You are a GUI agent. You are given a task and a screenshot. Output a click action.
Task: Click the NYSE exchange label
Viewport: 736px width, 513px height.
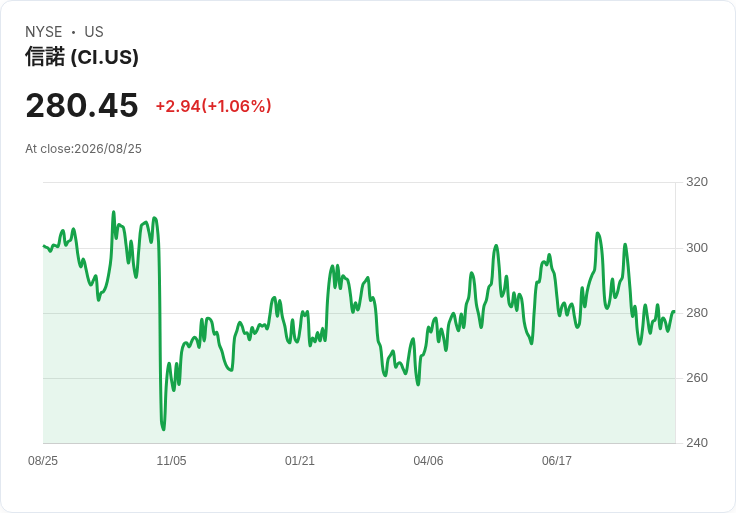(x=44, y=32)
